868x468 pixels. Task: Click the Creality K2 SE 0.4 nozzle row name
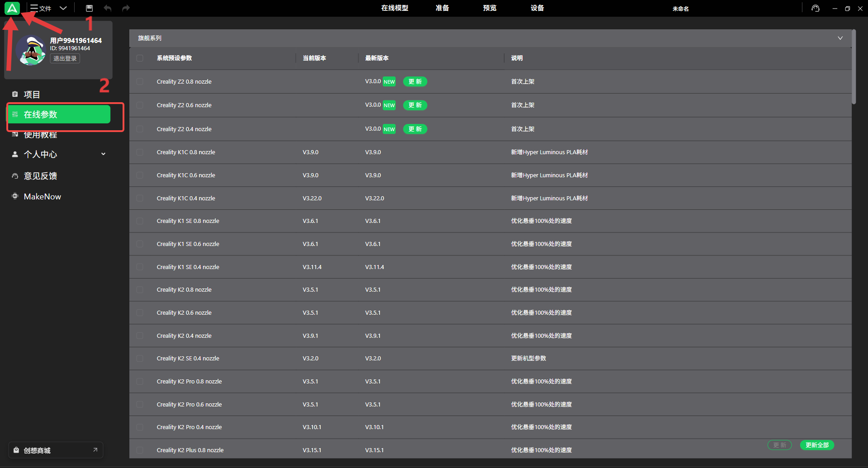pos(188,358)
